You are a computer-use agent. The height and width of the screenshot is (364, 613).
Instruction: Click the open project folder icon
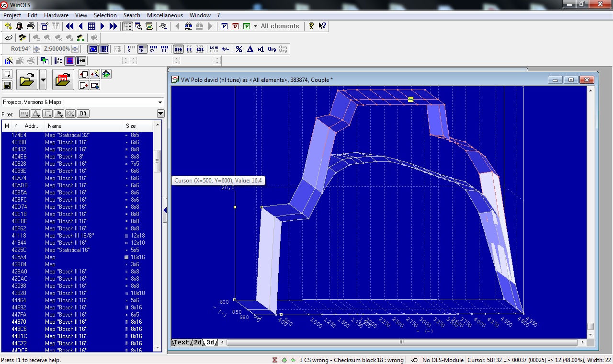tap(27, 80)
